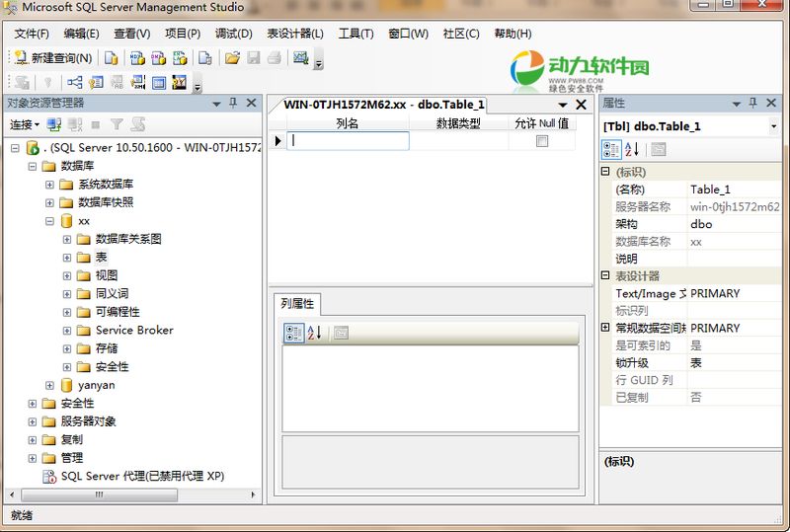
Task: Pin the 属性 panel
Action: coord(752,103)
